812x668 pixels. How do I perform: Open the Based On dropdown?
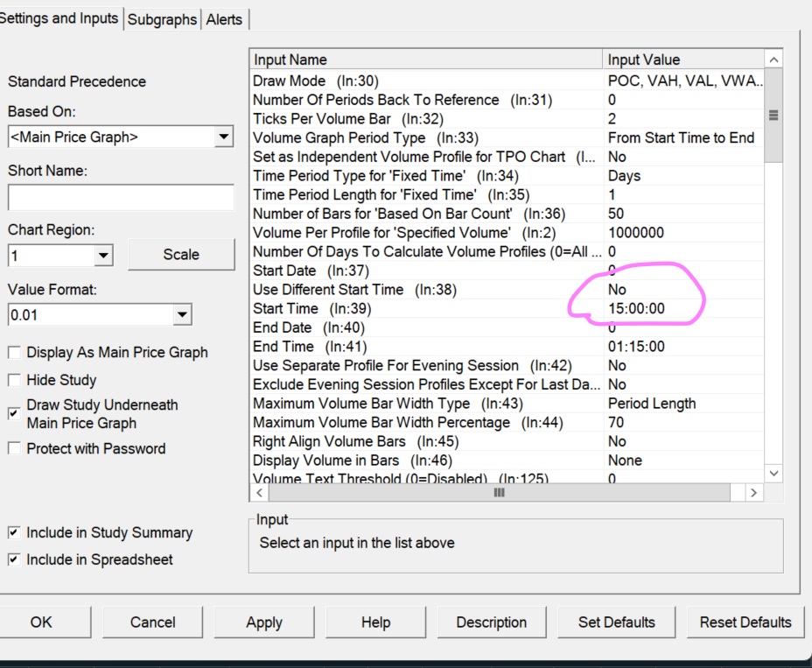pos(224,137)
